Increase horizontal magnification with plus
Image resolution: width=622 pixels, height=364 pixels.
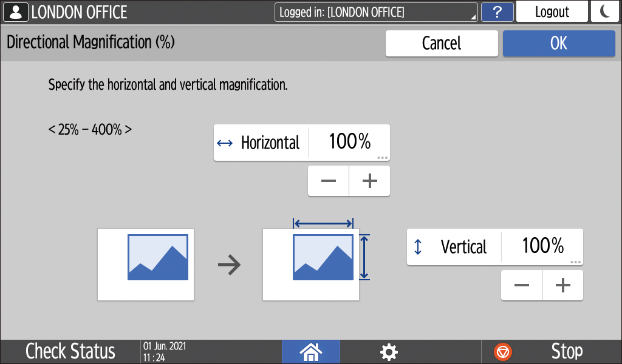click(x=369, y=181)
